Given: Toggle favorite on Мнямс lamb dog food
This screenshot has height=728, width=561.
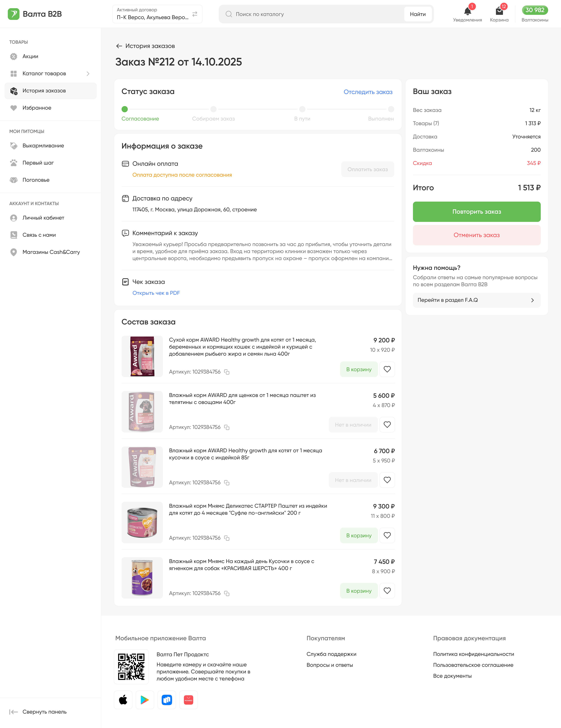Looking at the screenshot, I should tap(387, 591).
